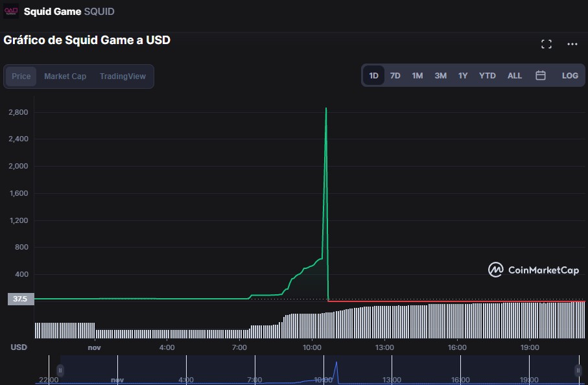This screenshot has width=588, height=385.
Task: Choose the 1Y time range
Action: pos(463,76)
